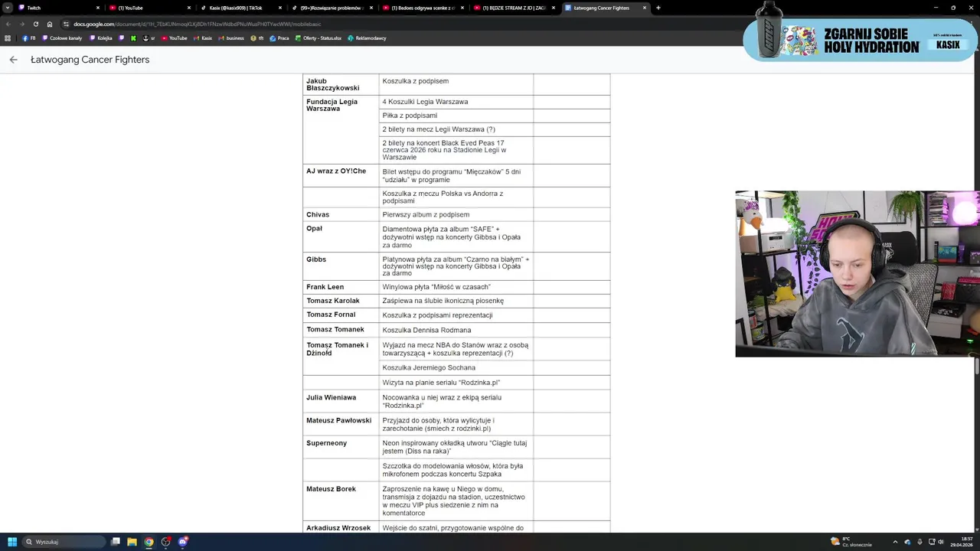Switch to the (1) YouTube tab
The width and height of the screenshot is (980, 551).
[149, 8]
